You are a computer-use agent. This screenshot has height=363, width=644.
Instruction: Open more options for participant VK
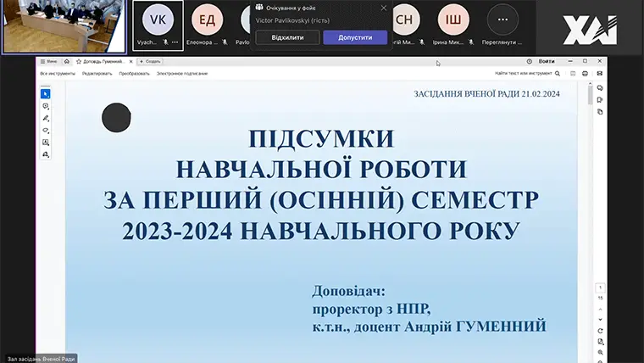coord(175,42)
